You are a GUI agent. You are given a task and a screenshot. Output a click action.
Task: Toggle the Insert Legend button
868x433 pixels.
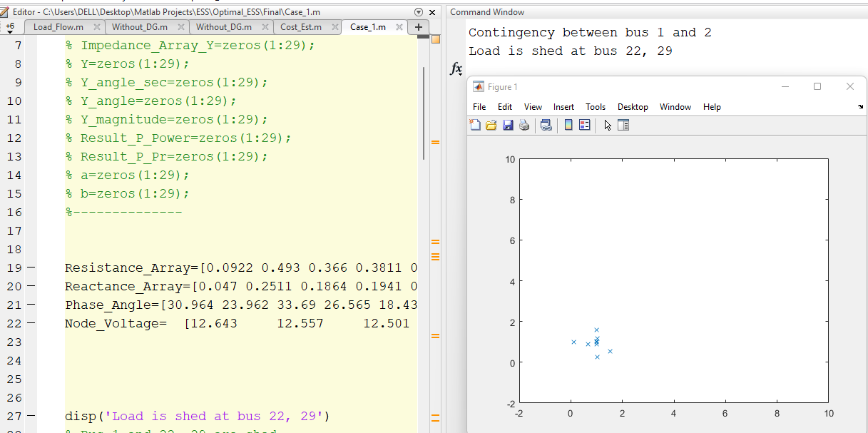coord(586,125)
